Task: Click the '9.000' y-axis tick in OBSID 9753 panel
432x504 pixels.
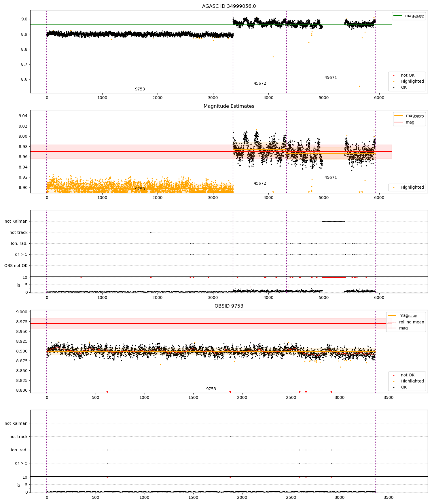Action: (22, 312)
